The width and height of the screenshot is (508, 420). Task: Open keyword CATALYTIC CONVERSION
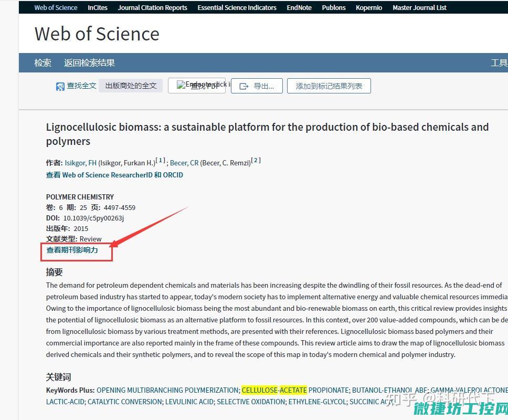click(125, 402)
